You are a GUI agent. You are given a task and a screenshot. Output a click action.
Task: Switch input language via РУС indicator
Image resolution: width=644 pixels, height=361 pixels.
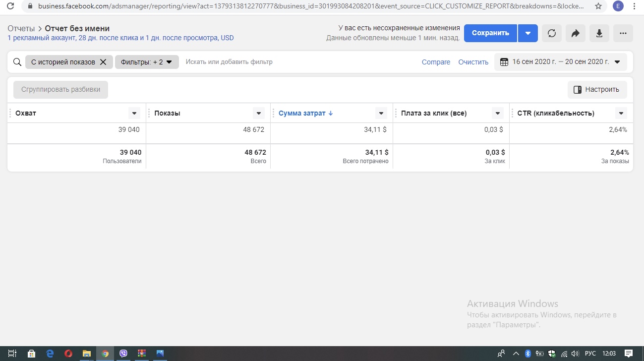point(590,354)
